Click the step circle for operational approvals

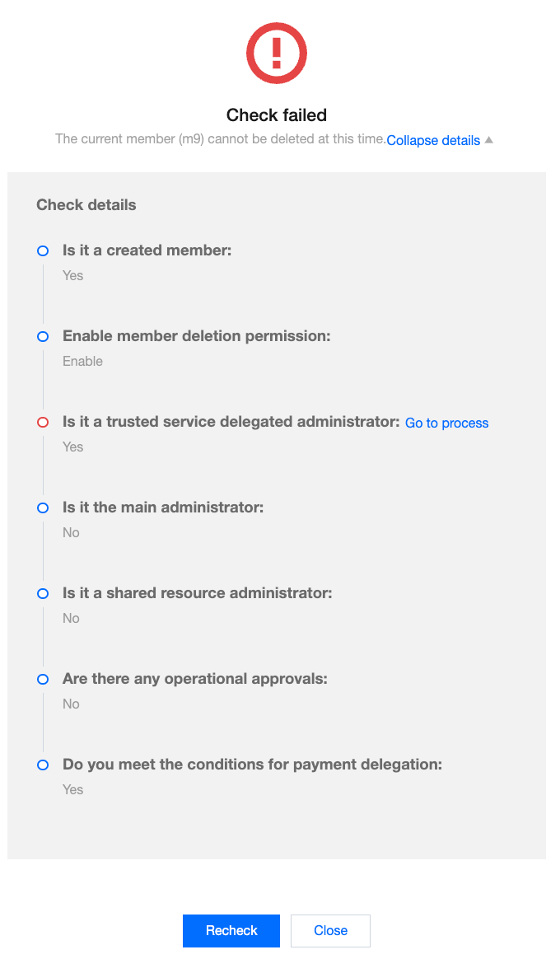pos(43,679)
